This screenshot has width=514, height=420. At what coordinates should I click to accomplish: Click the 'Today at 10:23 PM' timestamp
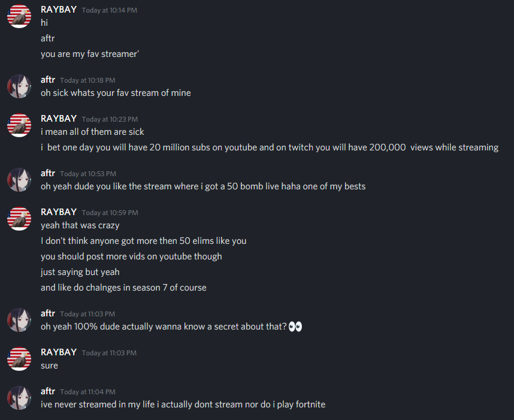tap(110, 119)
